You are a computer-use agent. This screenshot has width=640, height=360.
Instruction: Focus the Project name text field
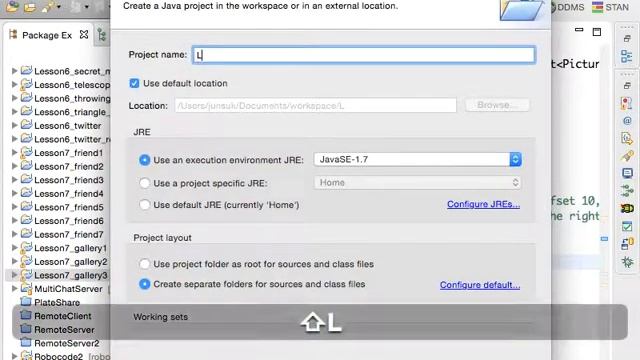click(363, 55)
